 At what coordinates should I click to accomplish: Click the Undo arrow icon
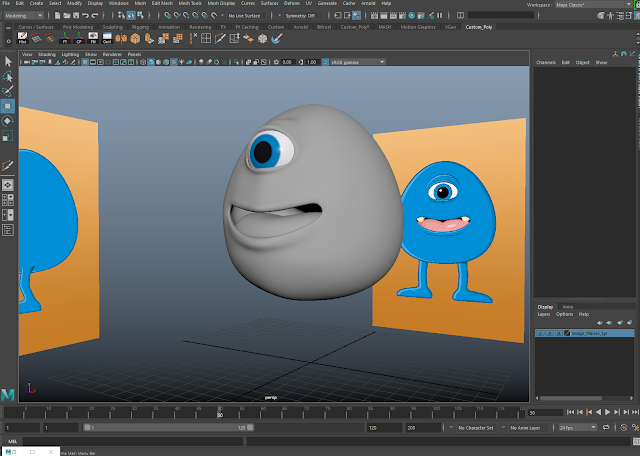[85, 16]
